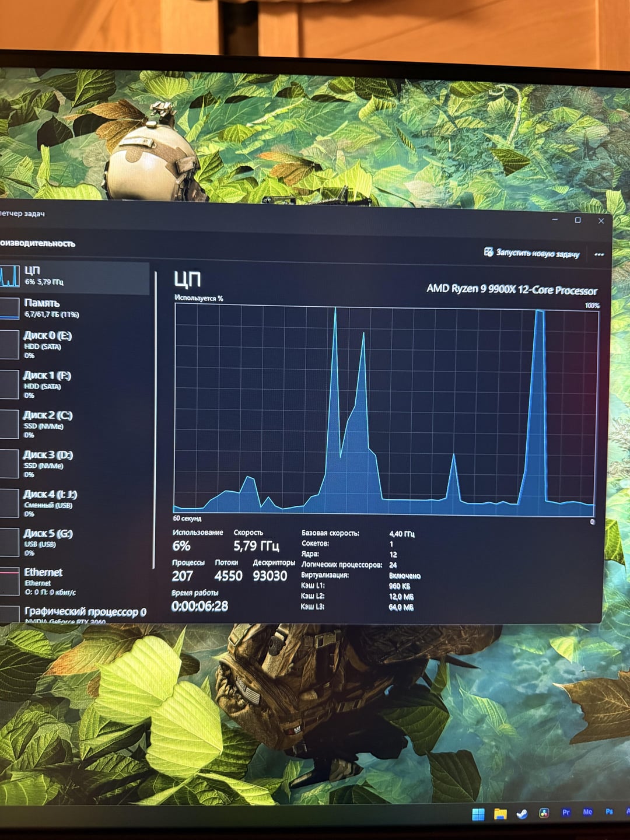
Task: Select the CPU (ЦП) performance graph thumbnail
Action: click(9, 276)
